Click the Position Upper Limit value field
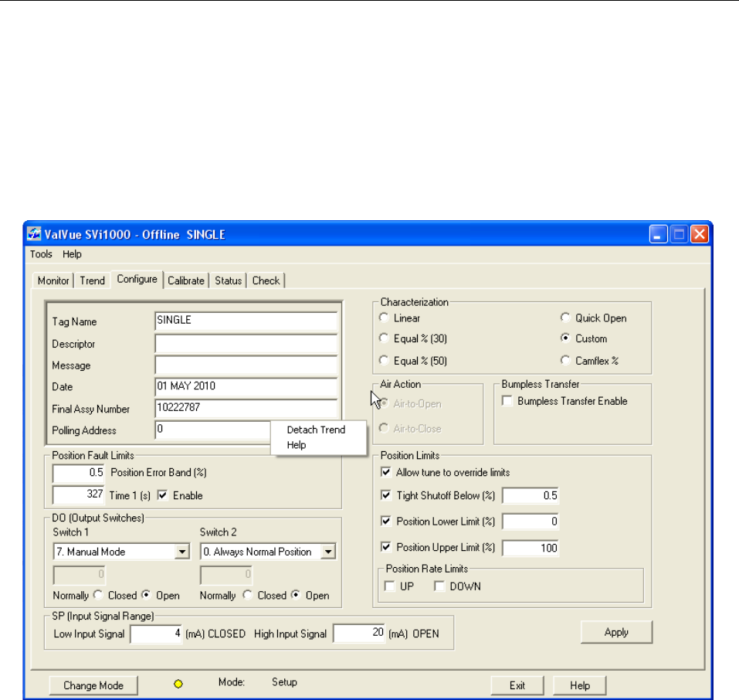The width and height of the screenshot is (739, 700). click(531, 548)
